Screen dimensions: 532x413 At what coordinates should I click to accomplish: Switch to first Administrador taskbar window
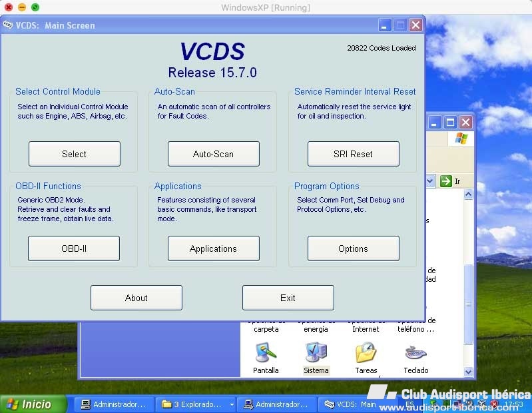(114, 404)
